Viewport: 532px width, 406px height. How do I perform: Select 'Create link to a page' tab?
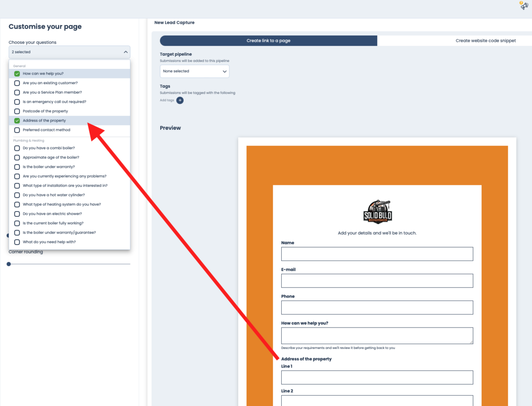[x=268, y=41]
